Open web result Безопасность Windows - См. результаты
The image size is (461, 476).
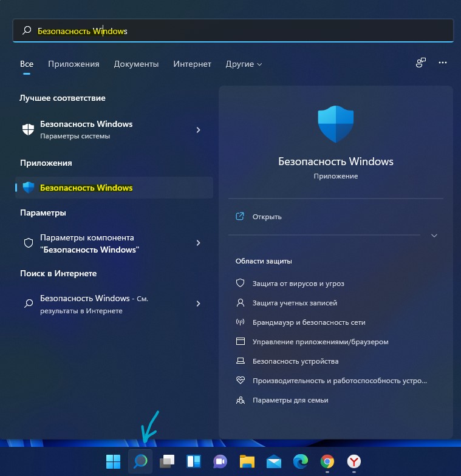click(114, 304)
